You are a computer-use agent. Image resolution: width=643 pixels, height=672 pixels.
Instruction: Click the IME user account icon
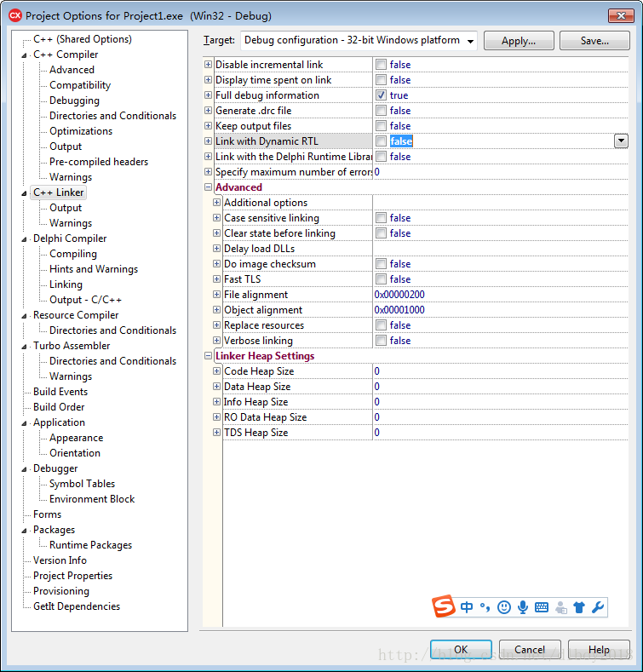coord(560,607)
